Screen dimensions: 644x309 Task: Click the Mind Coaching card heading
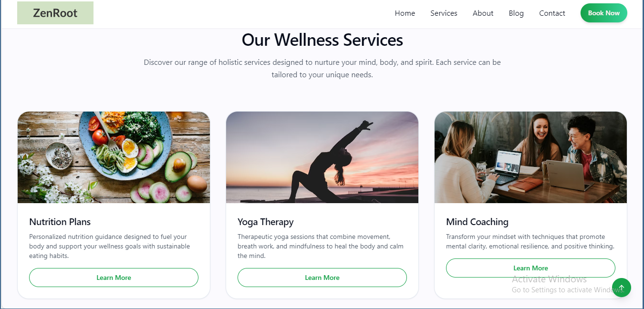[x=477, y=222]
